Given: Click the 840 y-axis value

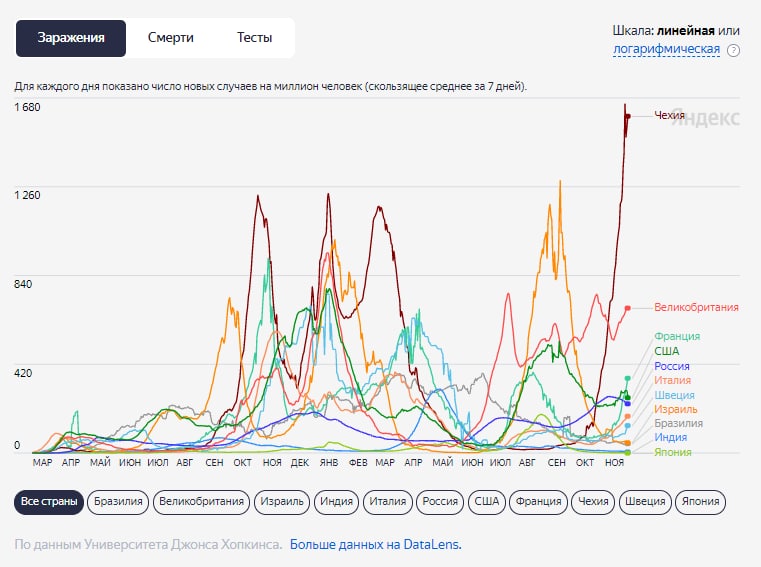Looking at the screenshot, I should [x=23, y=284].
